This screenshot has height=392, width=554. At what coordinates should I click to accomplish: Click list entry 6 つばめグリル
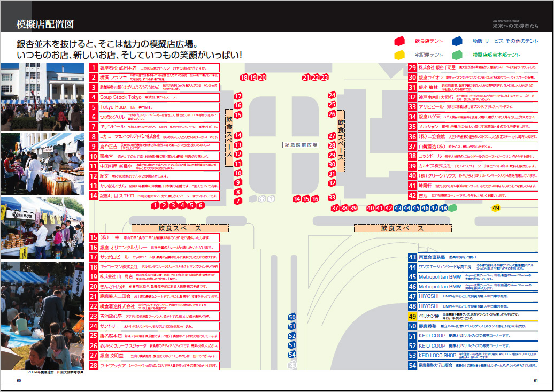click(155, 117)
